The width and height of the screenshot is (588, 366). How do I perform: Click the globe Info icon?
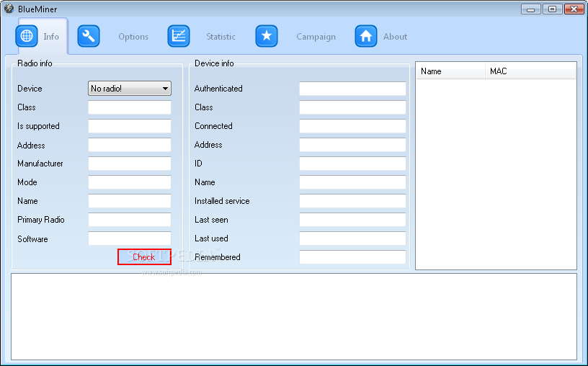27,36
